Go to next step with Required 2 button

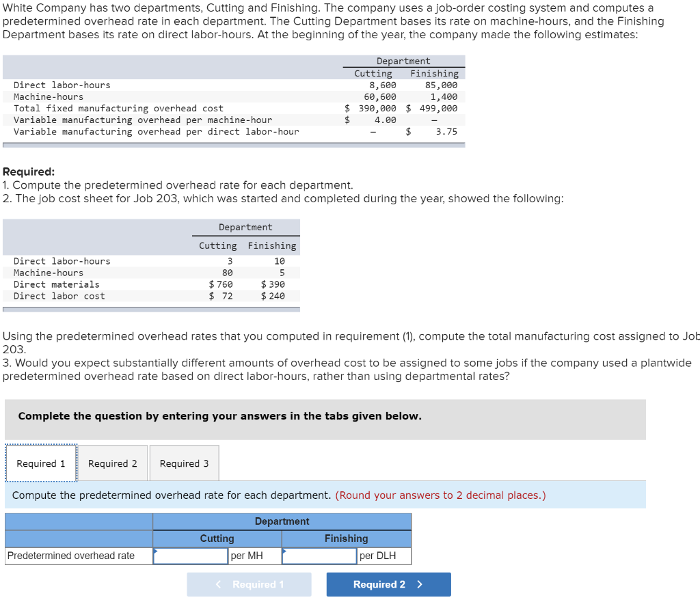click(x=388, y=584)
